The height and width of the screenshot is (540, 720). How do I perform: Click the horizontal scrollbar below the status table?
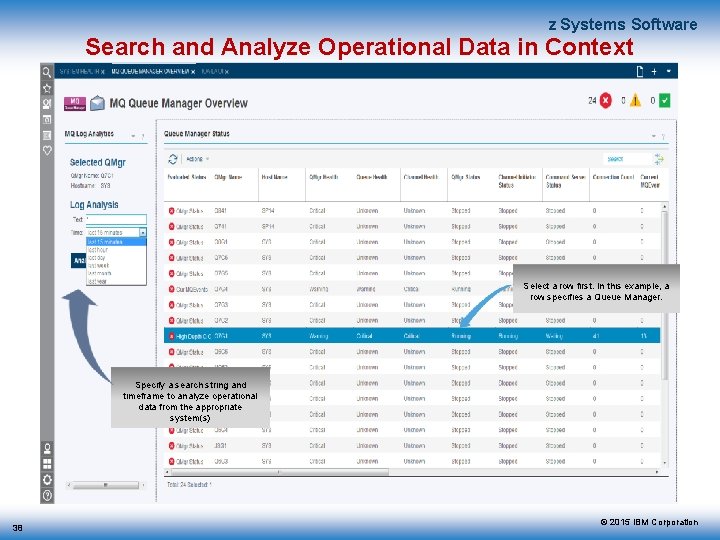[280, 472]
